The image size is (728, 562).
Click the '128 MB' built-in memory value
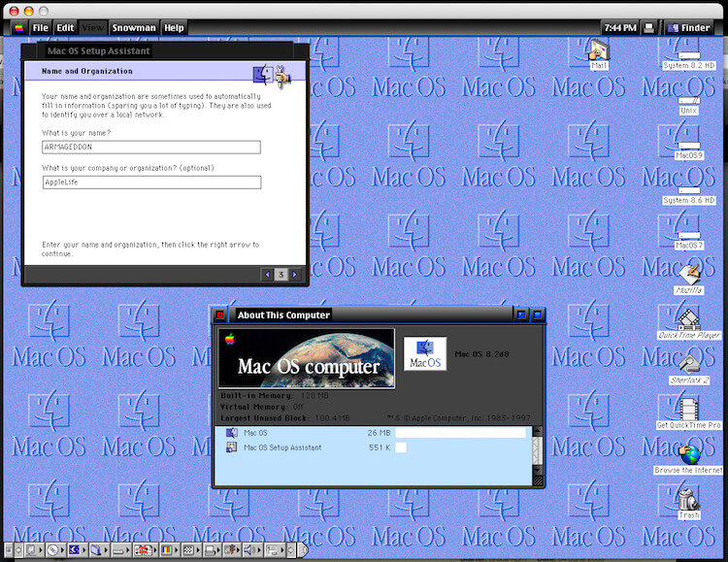coord(314,396)
